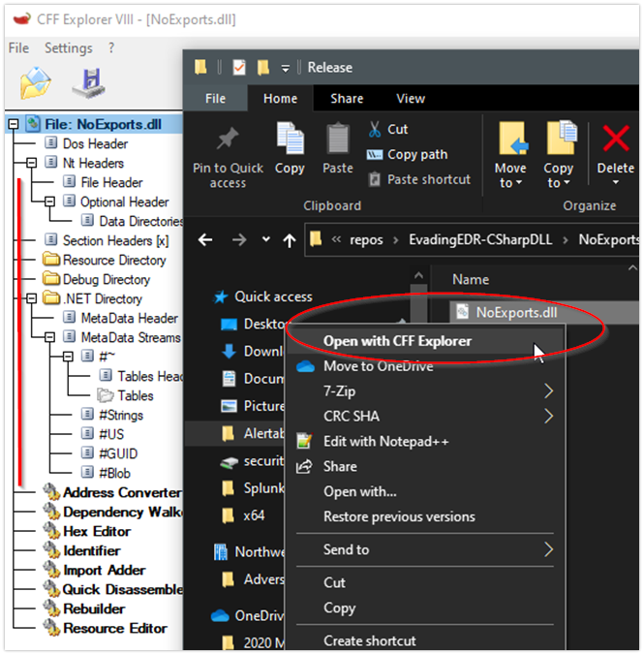The width and height of the screenshot is (644, 655).
Task: Click the open file icon in CFF Explorer
Action: click(36, 82)
